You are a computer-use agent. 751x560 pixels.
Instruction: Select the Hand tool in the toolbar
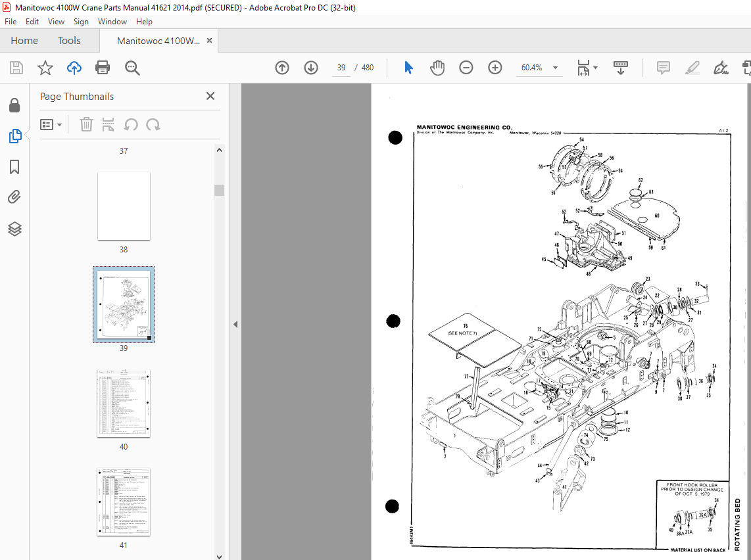(437, 67)
